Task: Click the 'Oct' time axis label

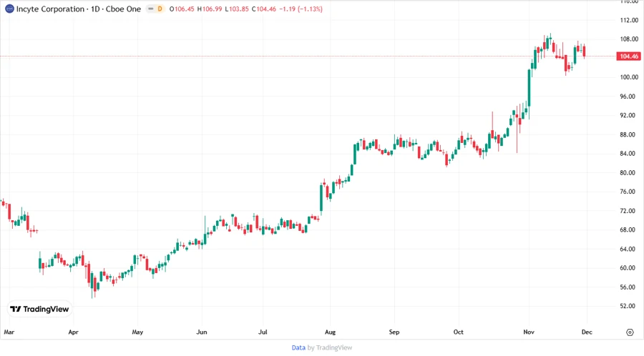Action: click(459, 332)
